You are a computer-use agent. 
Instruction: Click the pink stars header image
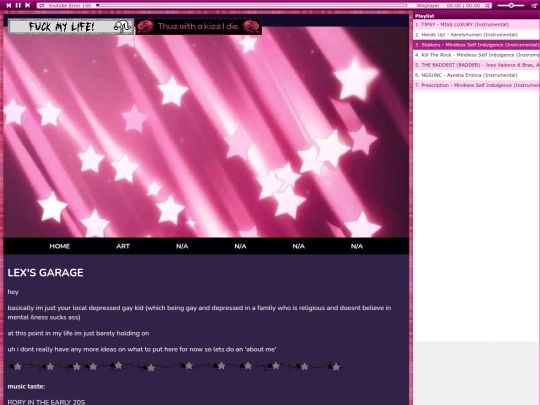point(206,133)
